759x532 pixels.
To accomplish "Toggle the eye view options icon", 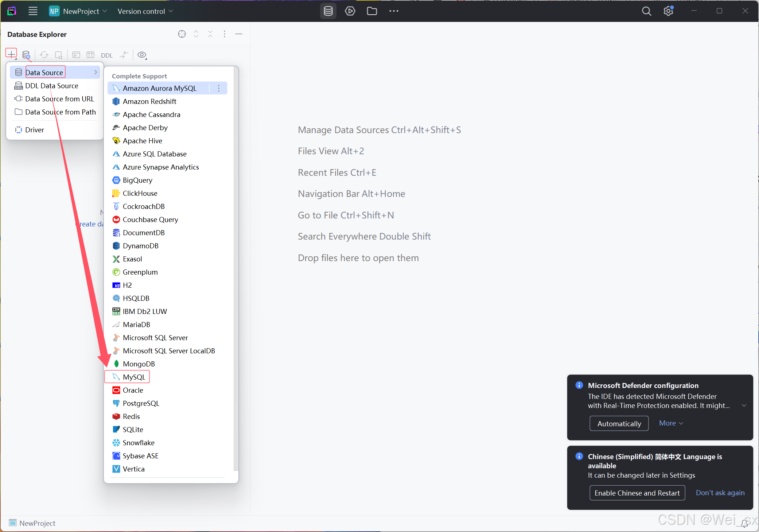I will (142, 55).
